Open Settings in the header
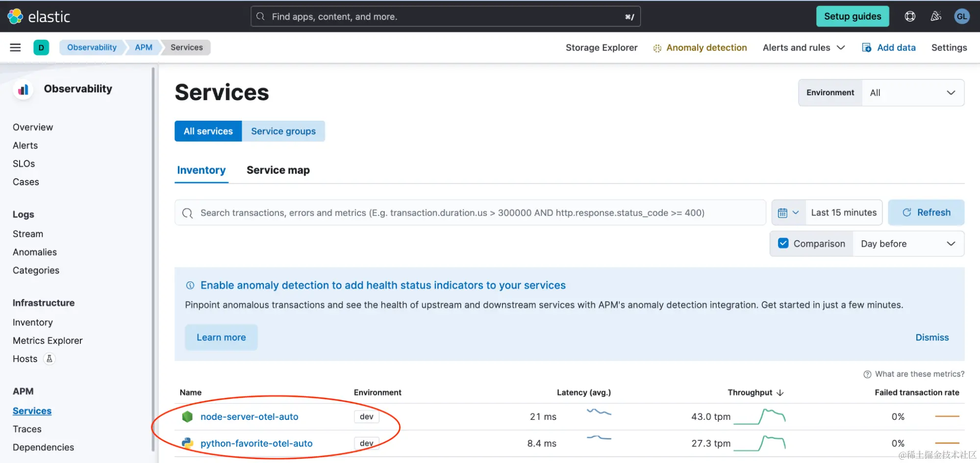The image size is (980, 463). click(x=949, y=48)
